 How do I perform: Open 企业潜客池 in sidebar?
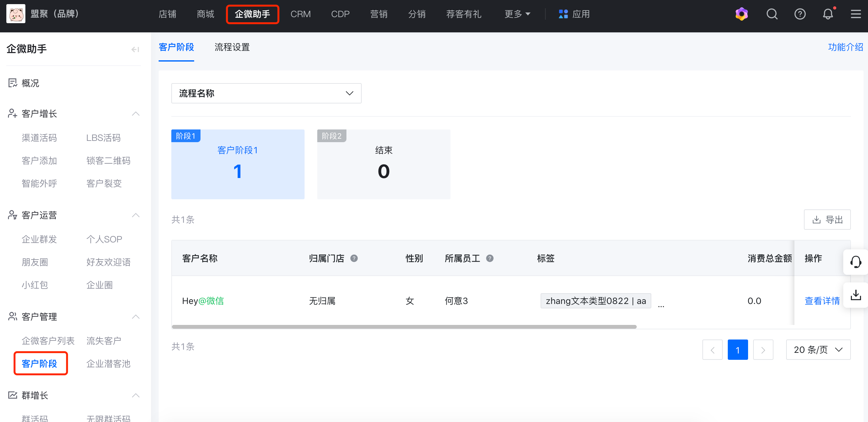pyautogui.click(x=109, y=363)
